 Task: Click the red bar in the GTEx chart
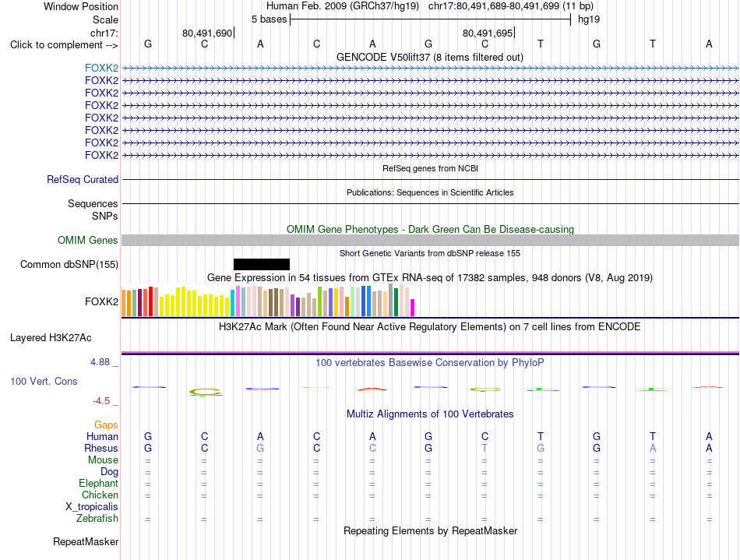[x=151, y=301]
